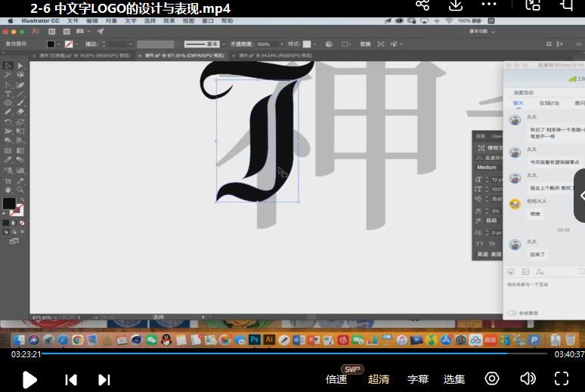The image size is (585, 392).
Task: Play the video
Action: point(29,379)
